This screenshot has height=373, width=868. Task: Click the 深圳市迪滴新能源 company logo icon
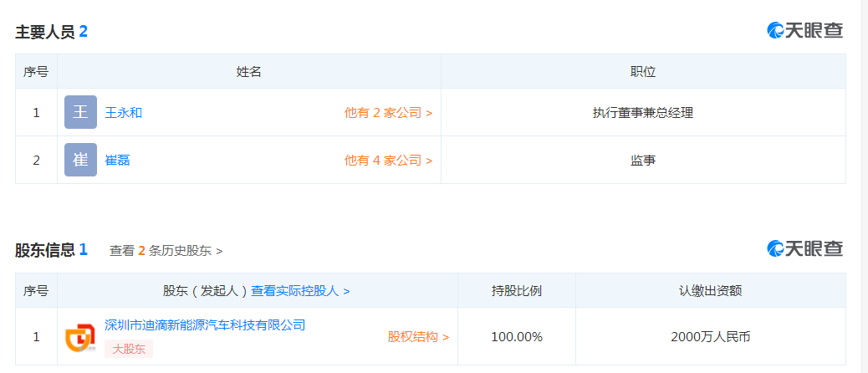tap(81, 337)
